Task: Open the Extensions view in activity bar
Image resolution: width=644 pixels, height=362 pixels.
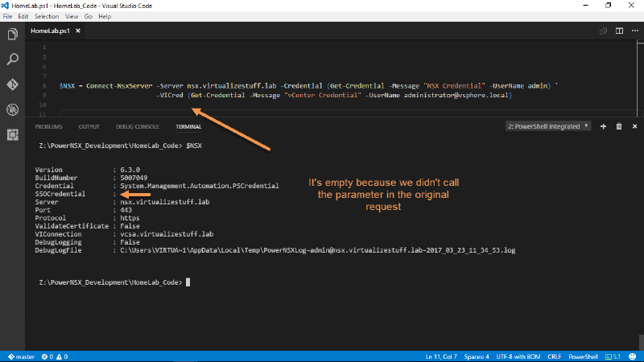Action: click(12, 134)
